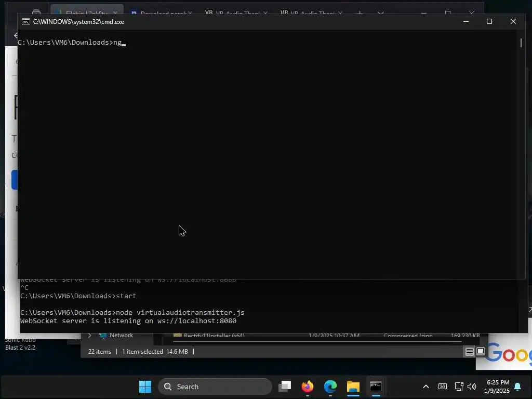Click the C:\WINDOWS\system32\cmd.exe title text
Screen dimensions: 532x399
click(x=79, y=22)
